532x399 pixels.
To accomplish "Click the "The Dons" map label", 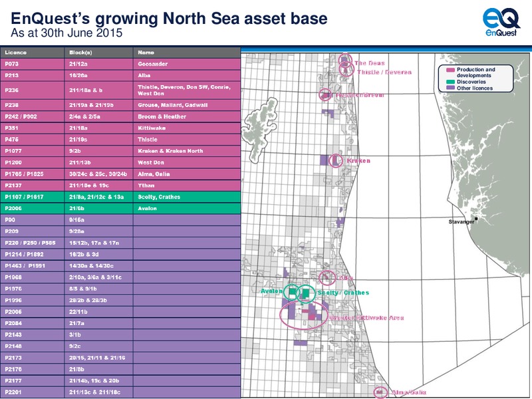I will (x=370, y=63).
